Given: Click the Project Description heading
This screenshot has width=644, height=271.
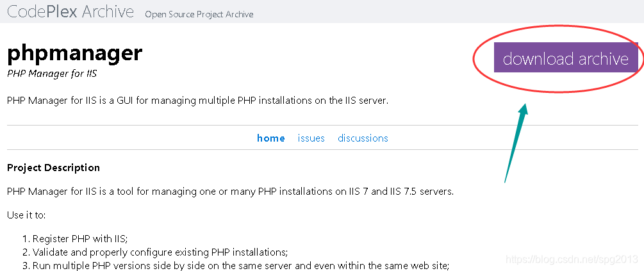Looking at the screenshot, I should (53, 167).
